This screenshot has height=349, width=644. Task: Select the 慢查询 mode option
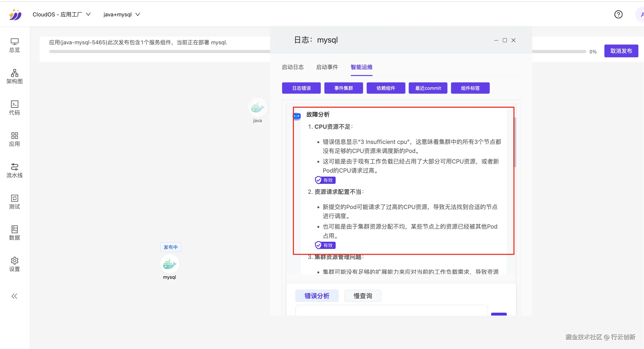pos(363,296)
